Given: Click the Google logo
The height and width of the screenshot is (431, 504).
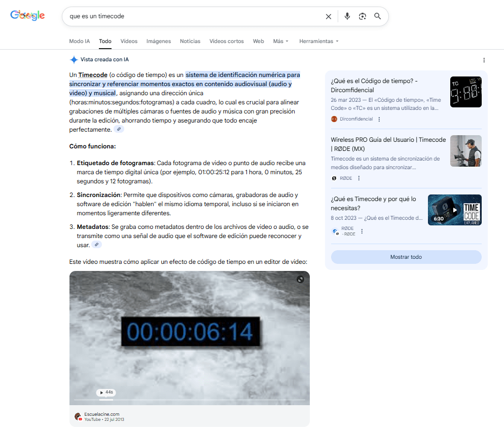Looking at the screenshot, I should 27,15.
